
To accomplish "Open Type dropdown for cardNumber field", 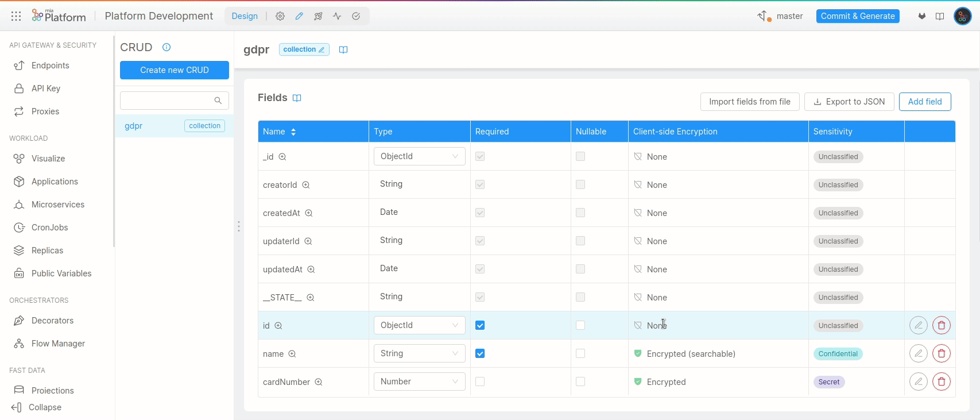I will point(419,382).
